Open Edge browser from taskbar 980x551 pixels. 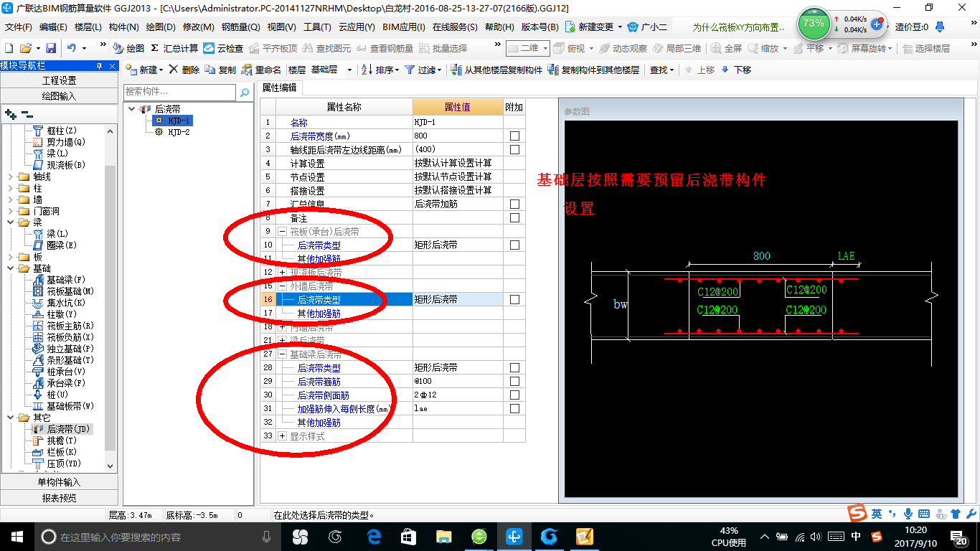pos(374,537)
